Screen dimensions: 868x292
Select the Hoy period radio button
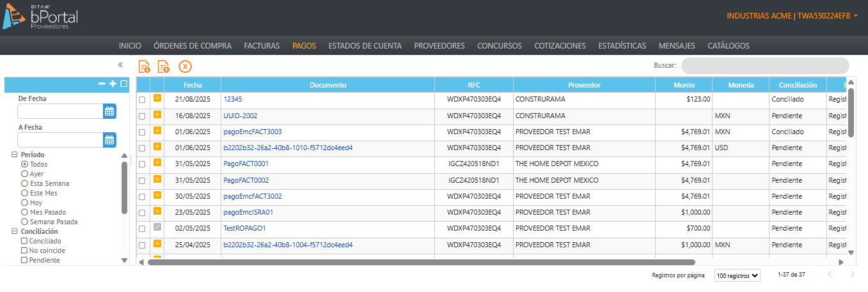pos(24,203)
